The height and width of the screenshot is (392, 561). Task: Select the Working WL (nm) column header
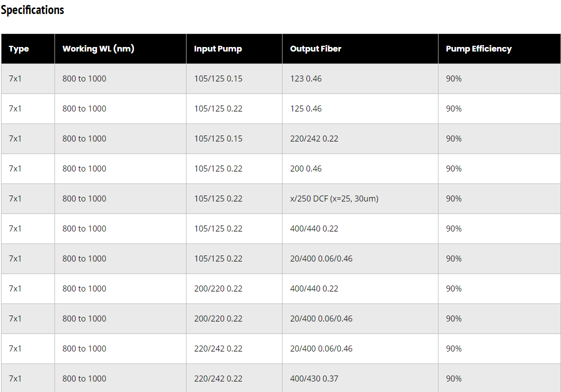pyautogui.click(x=98, y=49)
